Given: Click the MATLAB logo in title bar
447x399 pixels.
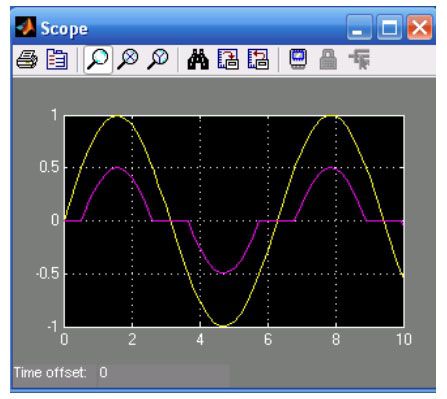Looking at the screenshot, I should (26, 27).
